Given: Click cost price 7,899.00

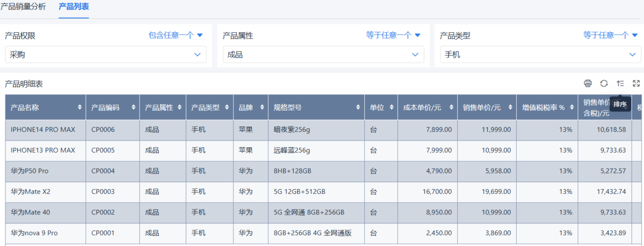Looking at the screenshot, I should pyautogui.click(x=438, y=129).
